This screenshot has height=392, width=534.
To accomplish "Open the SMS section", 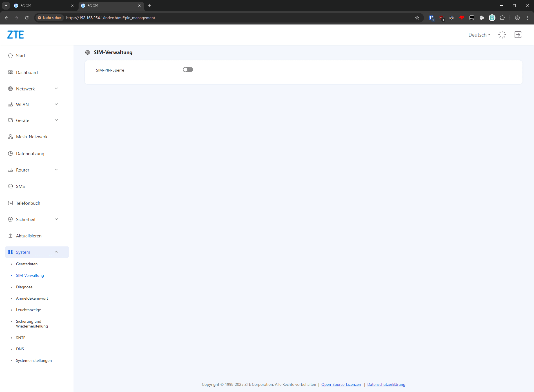I will coord(20,186).
